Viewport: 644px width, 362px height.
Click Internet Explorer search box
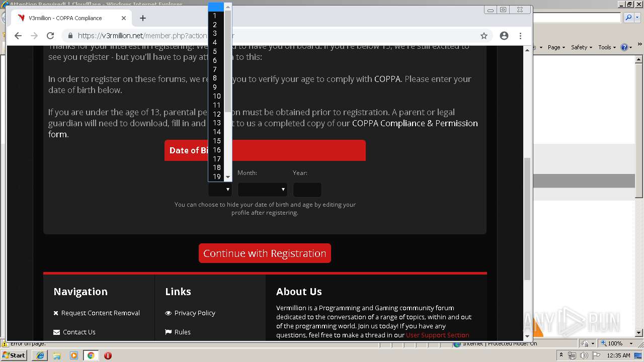pyautogui.click(x=577, y=18)
